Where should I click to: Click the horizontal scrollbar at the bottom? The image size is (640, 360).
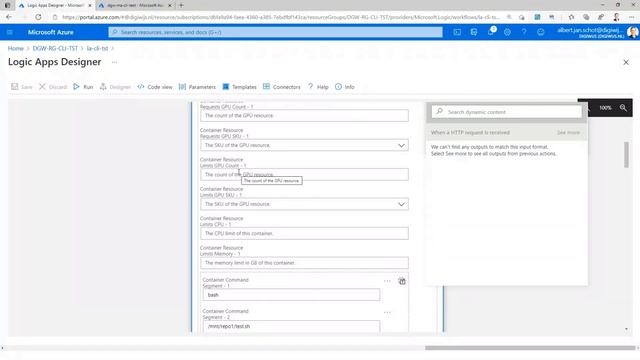pos(530,348)
